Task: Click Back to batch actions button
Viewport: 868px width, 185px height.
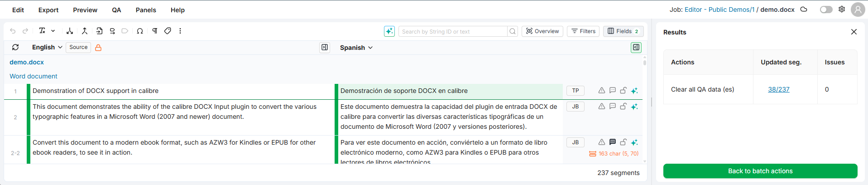Action: coord(760,171)
